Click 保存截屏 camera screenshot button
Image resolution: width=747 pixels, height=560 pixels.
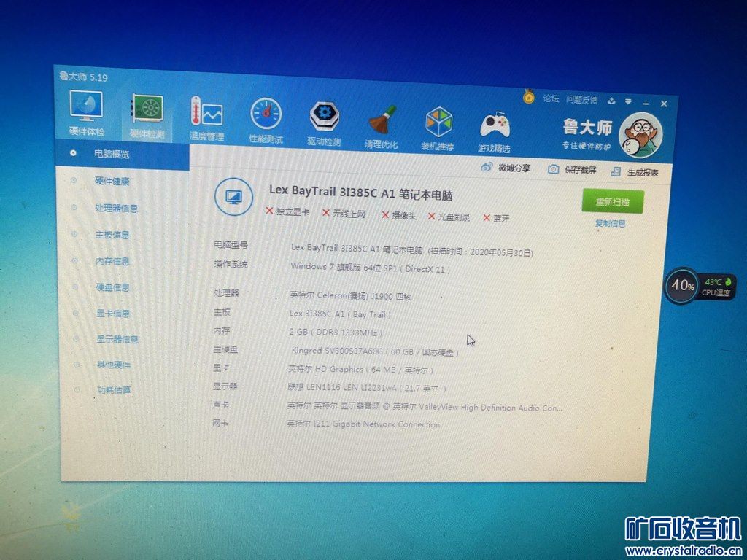(572, 169)
